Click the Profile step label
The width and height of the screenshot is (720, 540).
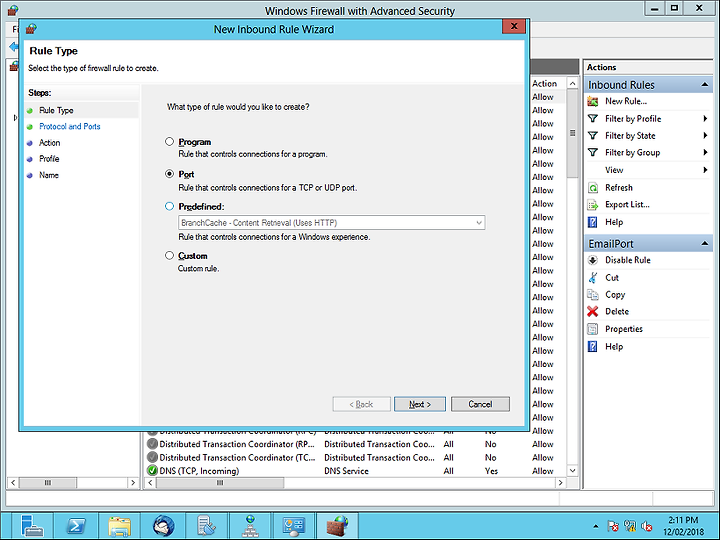(49, 159)
